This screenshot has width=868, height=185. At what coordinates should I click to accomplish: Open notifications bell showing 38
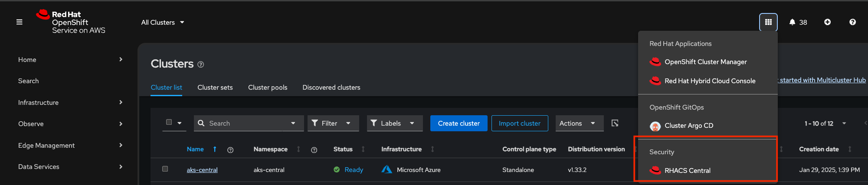798,22
